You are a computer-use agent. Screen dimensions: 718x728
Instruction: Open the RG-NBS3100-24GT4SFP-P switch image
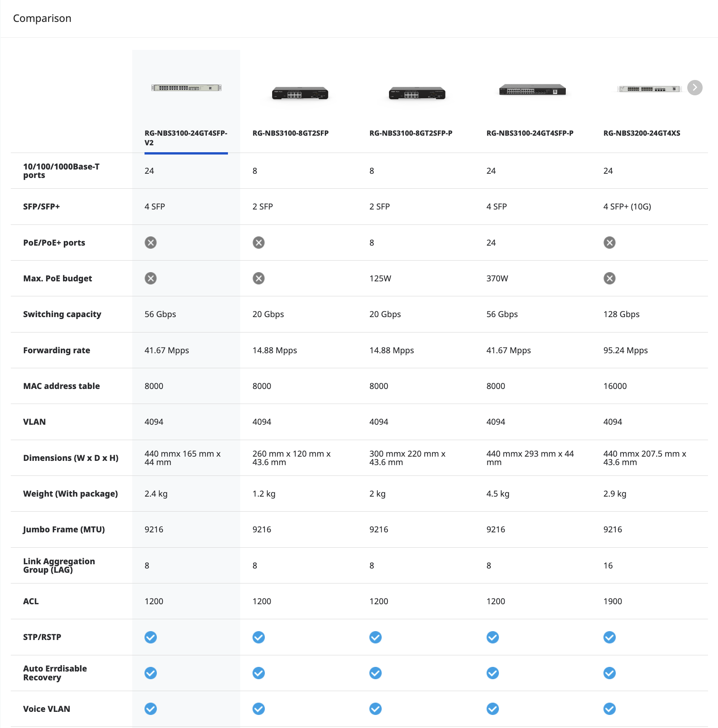(x=532, y=90)
